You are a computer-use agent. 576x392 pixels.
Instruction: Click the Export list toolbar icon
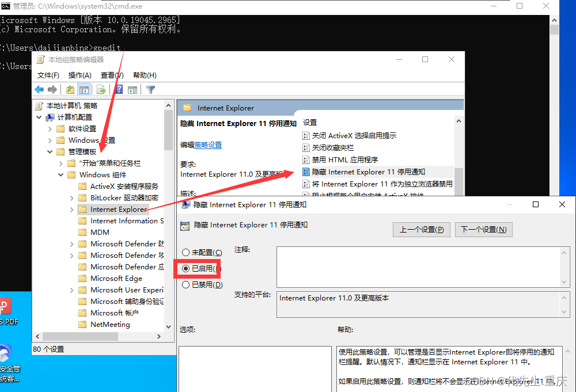tap(101, 89)
